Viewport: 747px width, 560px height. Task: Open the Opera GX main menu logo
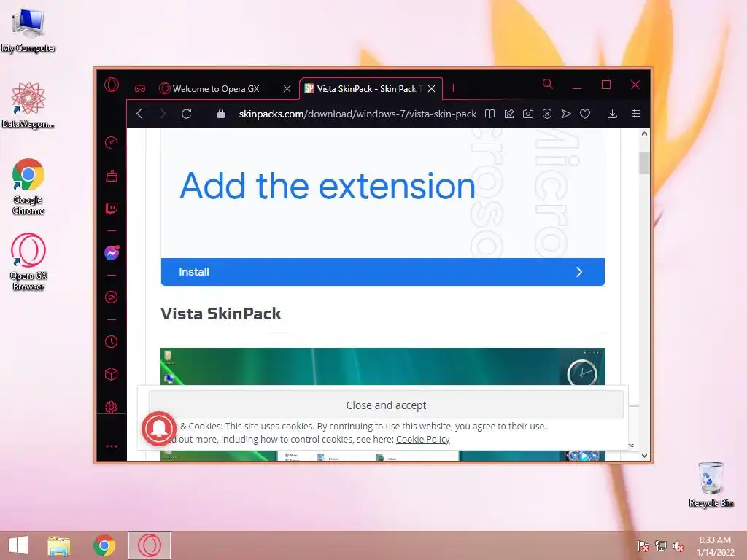pyautogui.click(x=112, y=85)
